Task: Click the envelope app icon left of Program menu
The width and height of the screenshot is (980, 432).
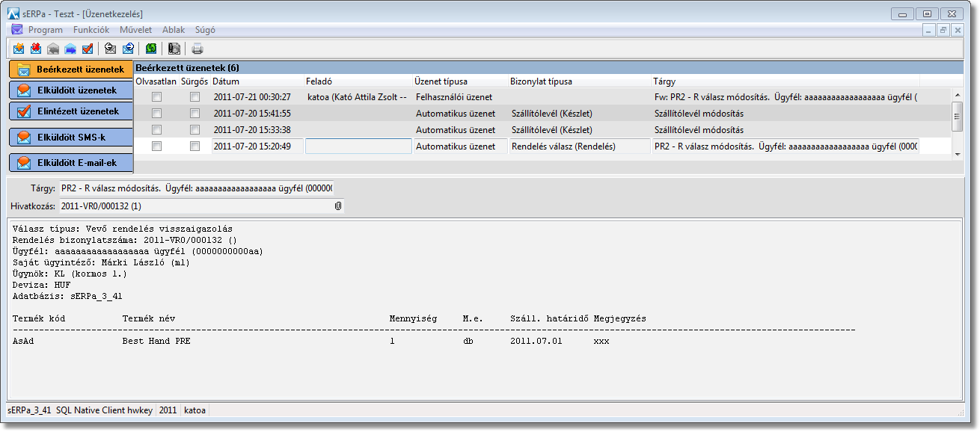Action: [16, 30]
